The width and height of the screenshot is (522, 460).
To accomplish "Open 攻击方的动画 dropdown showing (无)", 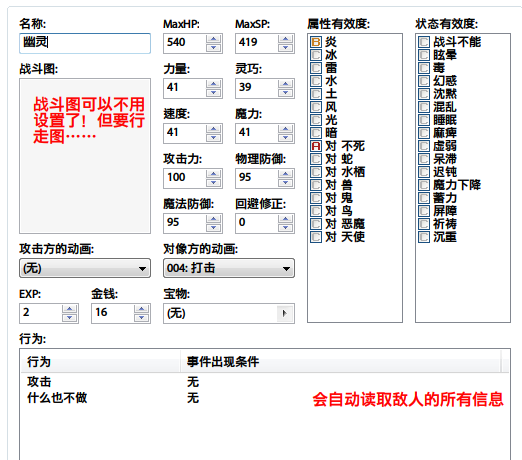I will [85, 268].
